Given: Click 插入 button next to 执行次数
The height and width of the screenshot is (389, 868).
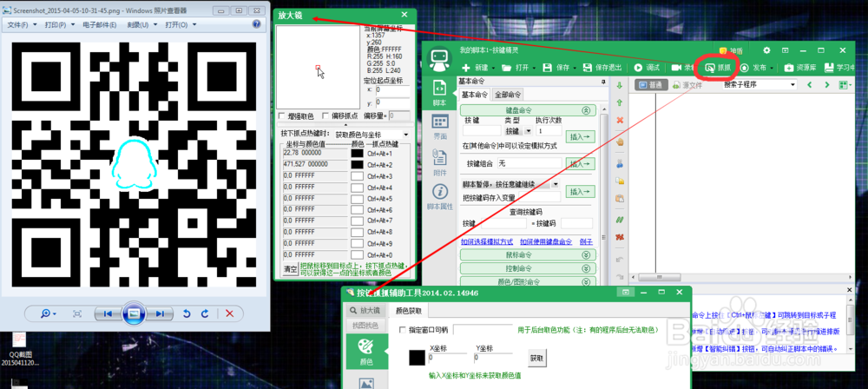Looking at the screenshot, I should click(x=580, y=136).
